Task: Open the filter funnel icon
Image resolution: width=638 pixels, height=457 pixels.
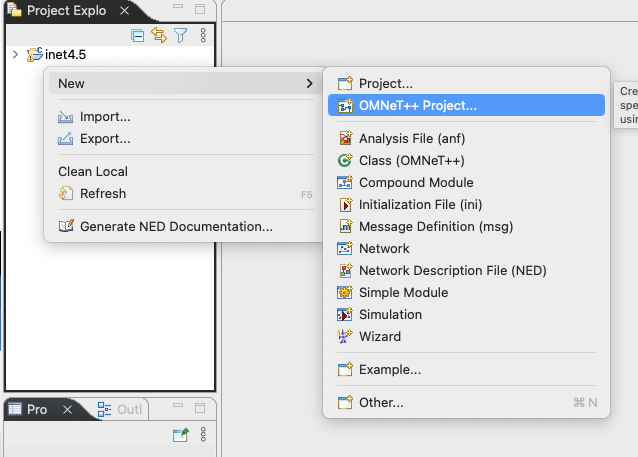Action: [181, 35]
